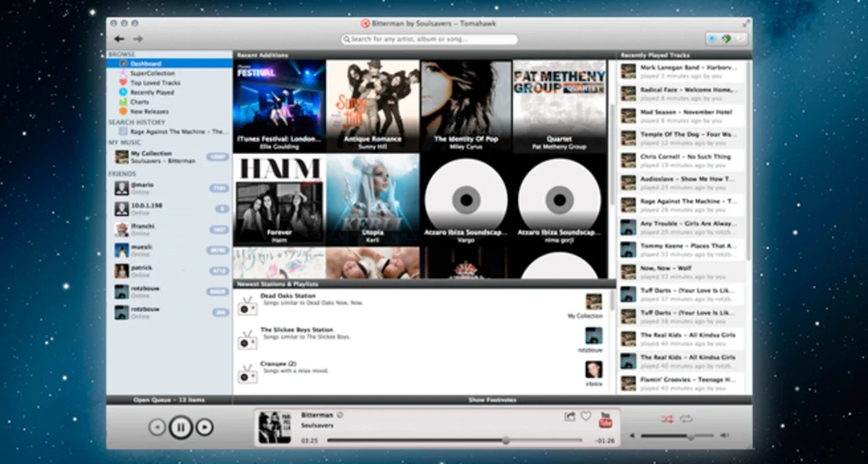Open the Dashboard page in the sidebar
This screenshot has height=464, width=868.
coord(169,64)
